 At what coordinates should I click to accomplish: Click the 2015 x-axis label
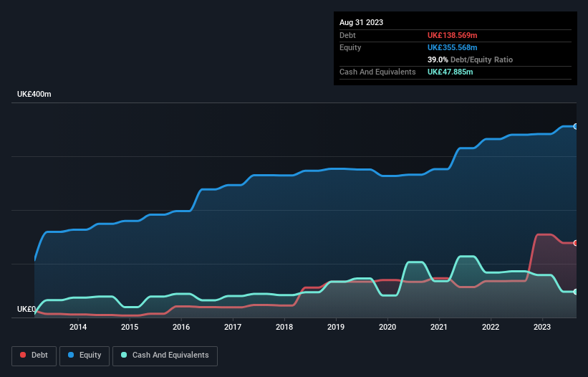coord(130,327)
